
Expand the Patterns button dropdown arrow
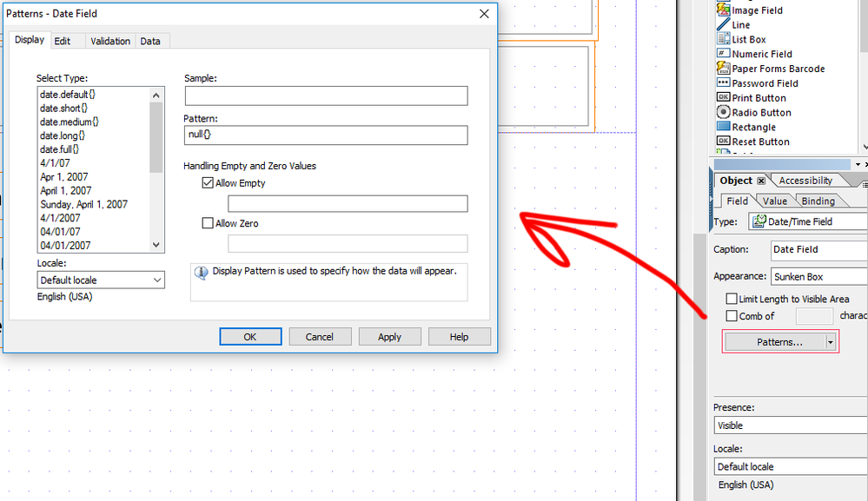pos(831,342)
